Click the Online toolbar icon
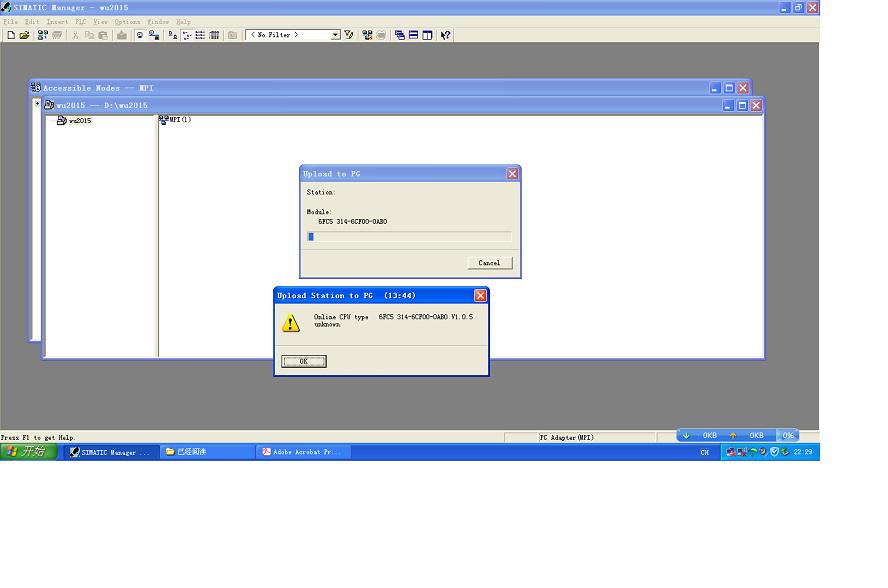The width and height of the screenshot is (888, 588). (x=140, y=35)
